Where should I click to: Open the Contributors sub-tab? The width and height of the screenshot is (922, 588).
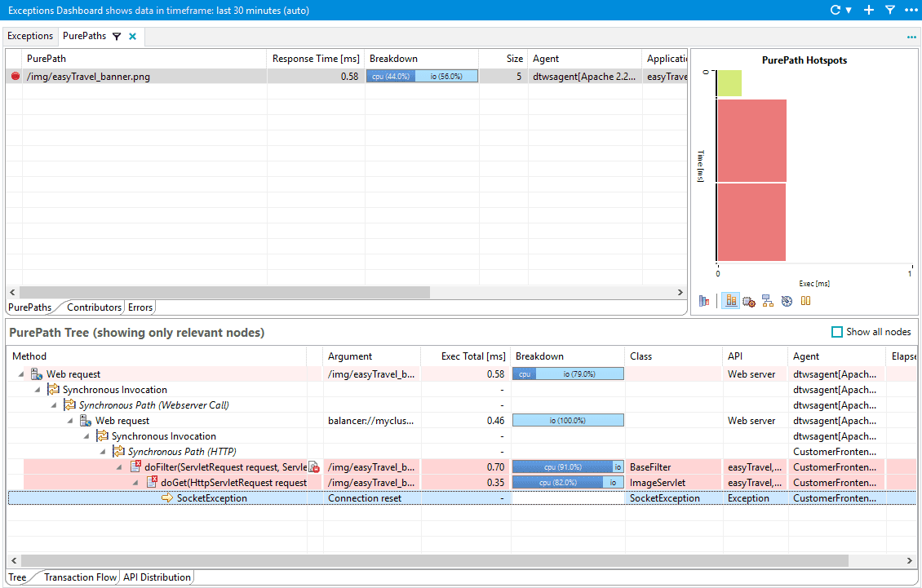[94, 307]
